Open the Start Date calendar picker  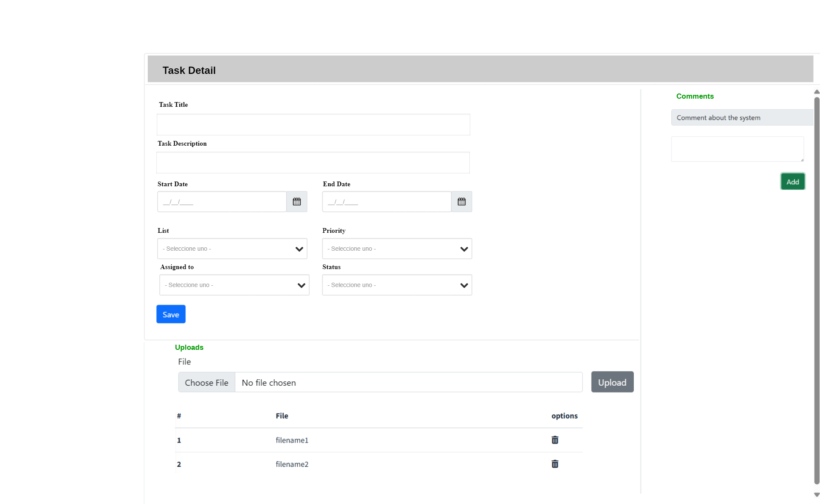(297, 202)
